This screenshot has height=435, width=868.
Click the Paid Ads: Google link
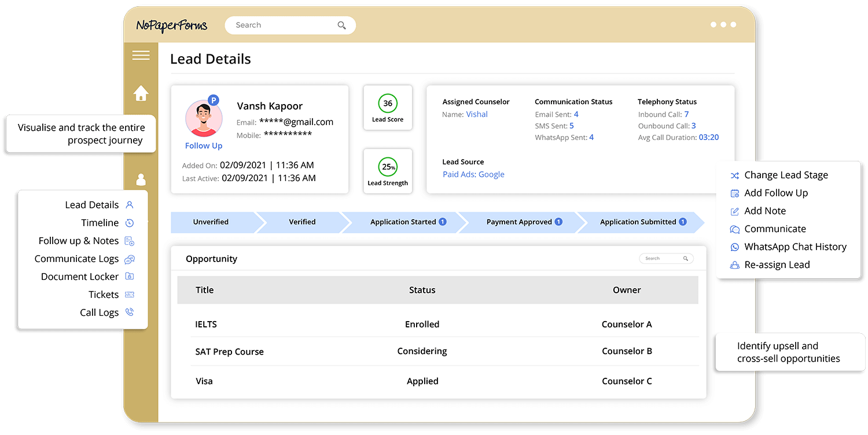click(473, 175)
